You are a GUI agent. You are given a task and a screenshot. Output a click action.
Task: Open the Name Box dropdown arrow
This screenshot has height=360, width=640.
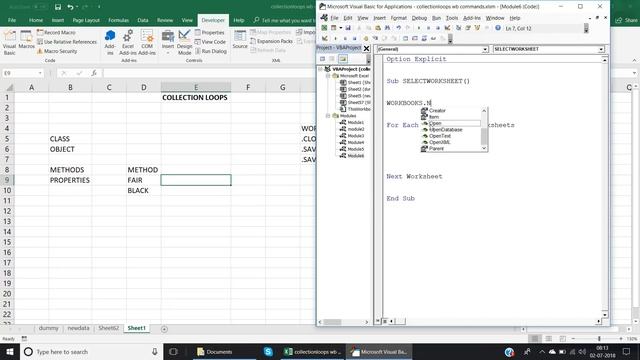tap(40, 73)
